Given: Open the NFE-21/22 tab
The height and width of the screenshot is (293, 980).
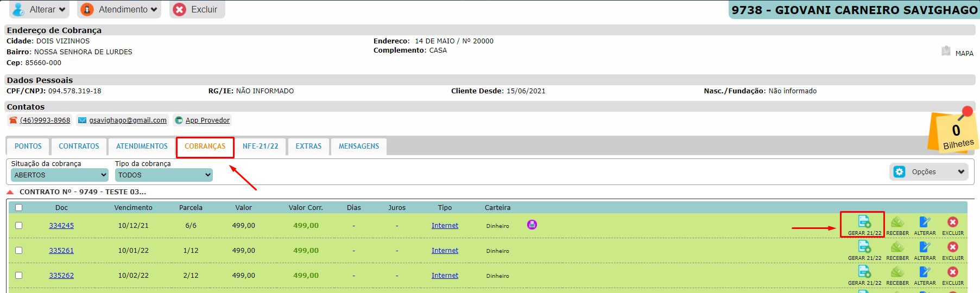Looking at the screenshot, I should [x=260, y=146].
